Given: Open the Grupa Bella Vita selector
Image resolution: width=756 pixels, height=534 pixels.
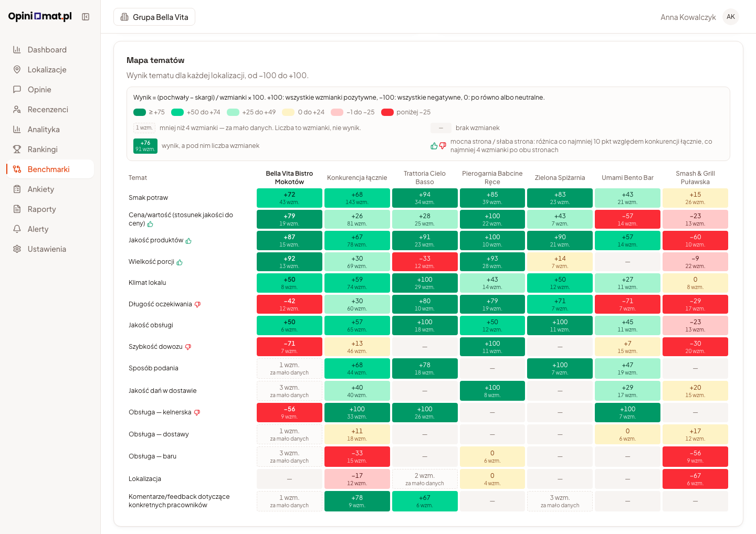Looking at the screenshot, I should [x=154, y=17].
